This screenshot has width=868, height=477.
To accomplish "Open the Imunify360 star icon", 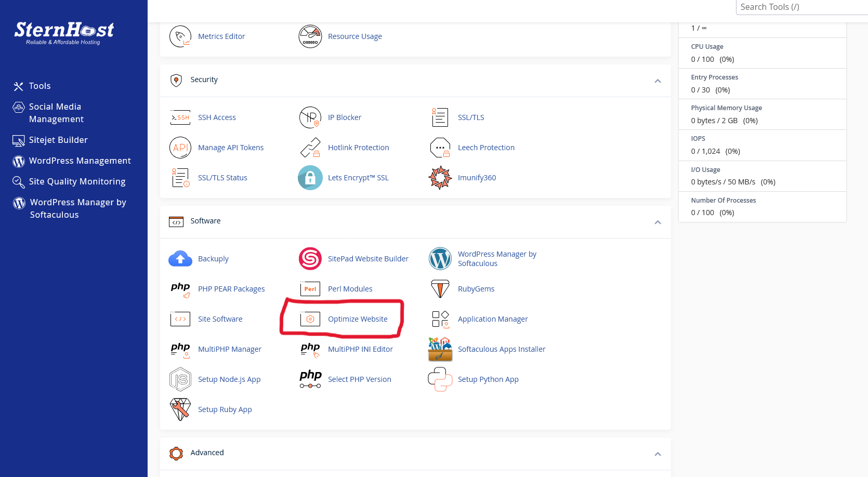I will click(440, 178).
